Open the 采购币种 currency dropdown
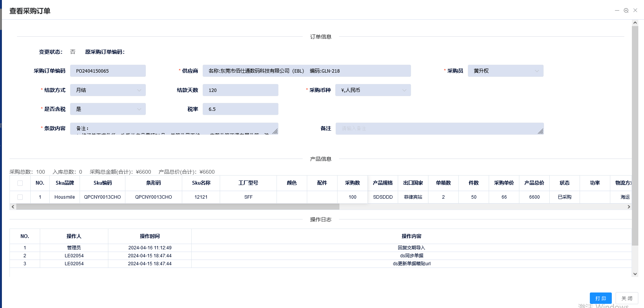The width and height of the screenshot is (644, 308). coord(373,90)
